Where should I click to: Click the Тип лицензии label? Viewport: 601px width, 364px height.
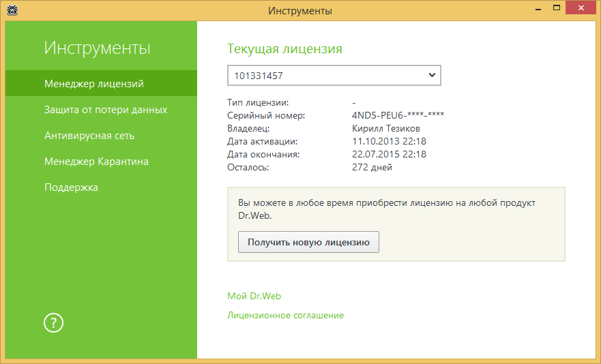pyautogui.click(x=258, y=102)
